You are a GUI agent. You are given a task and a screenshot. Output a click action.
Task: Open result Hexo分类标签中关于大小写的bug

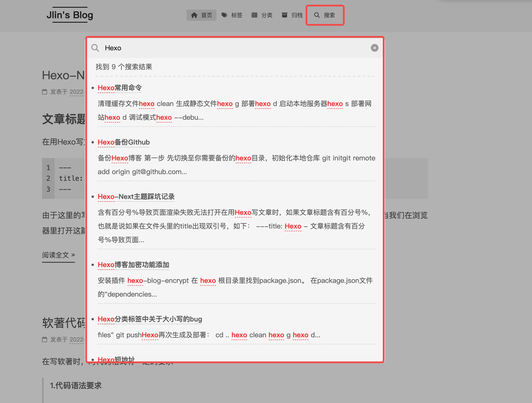click(x=150, y=319)
